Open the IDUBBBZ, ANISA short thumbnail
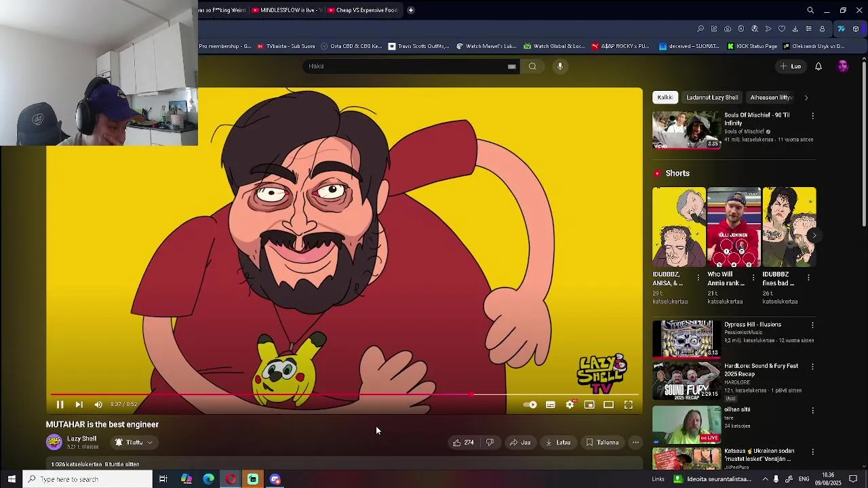The image size is (868, 488). tap(679, 227)
